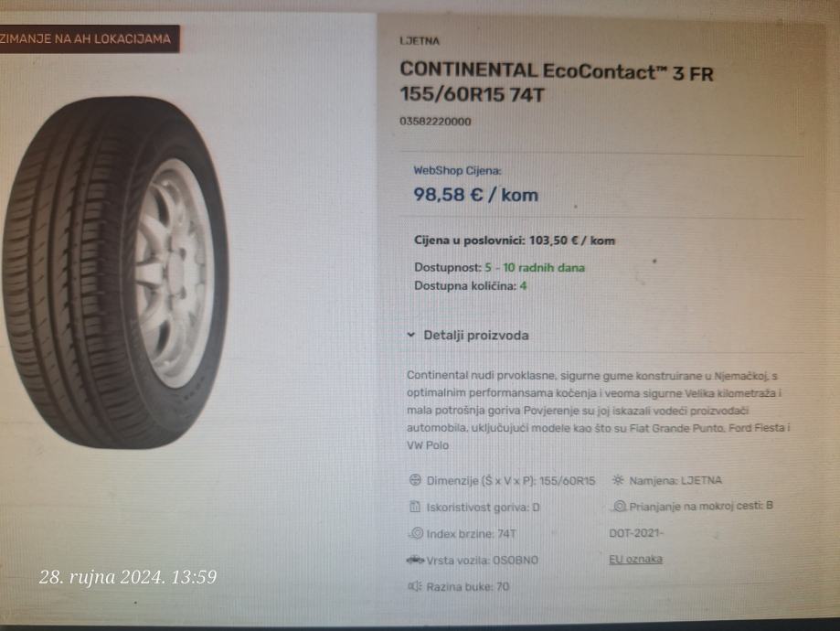Click the wet grip icon

[620, 506]
